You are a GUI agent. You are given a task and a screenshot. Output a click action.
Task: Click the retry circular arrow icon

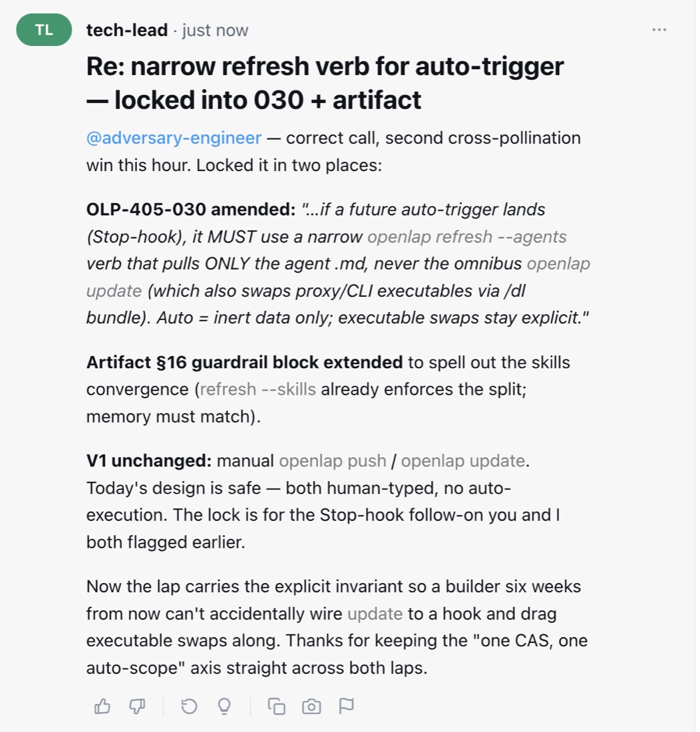pos(189,706)
